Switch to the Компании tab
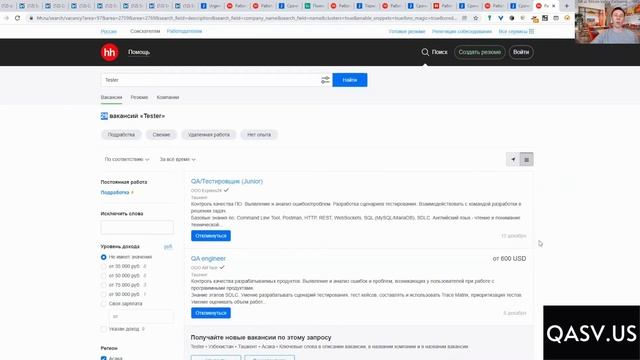The height and width of the screenshot is (360, 640). [x=168, y=97]
